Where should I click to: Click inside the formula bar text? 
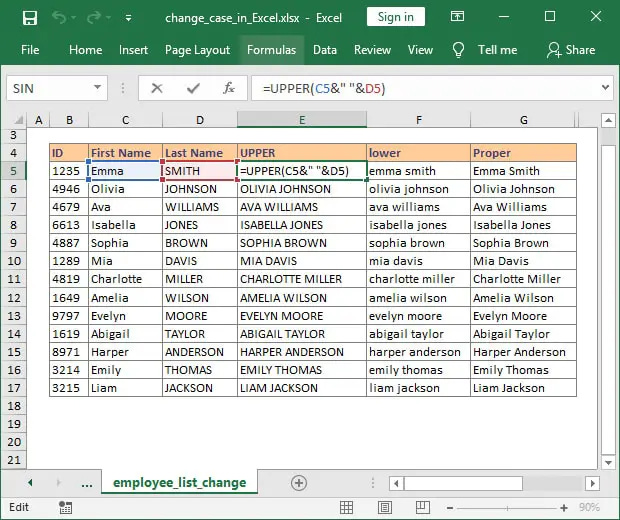(x=324, y=88)
